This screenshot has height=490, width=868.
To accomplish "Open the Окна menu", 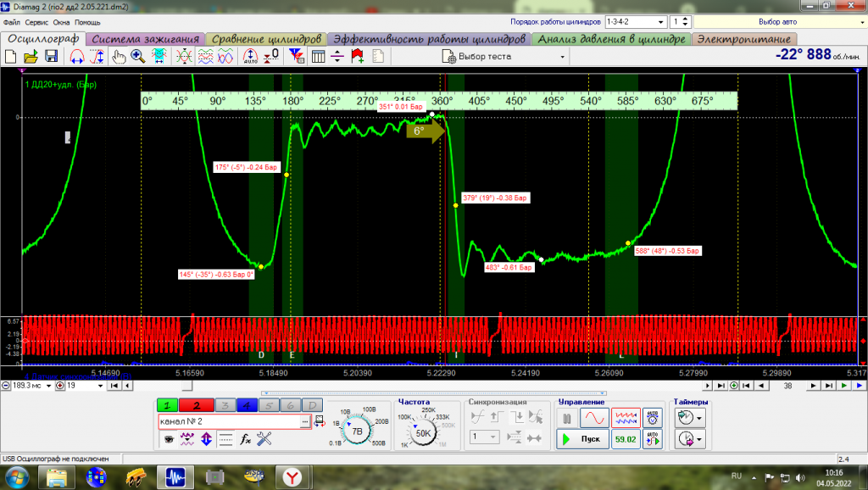I will (61, 22).
